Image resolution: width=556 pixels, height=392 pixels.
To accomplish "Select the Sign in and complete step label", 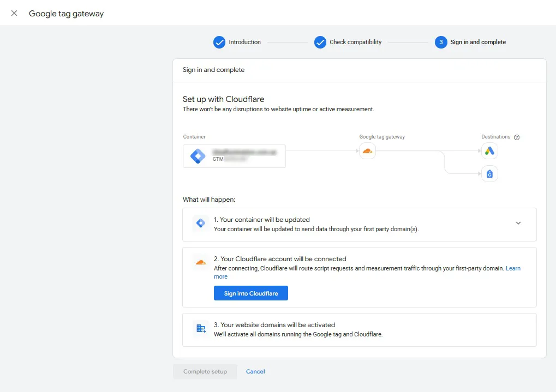I will pyautogui.click(x=478, y=42).
